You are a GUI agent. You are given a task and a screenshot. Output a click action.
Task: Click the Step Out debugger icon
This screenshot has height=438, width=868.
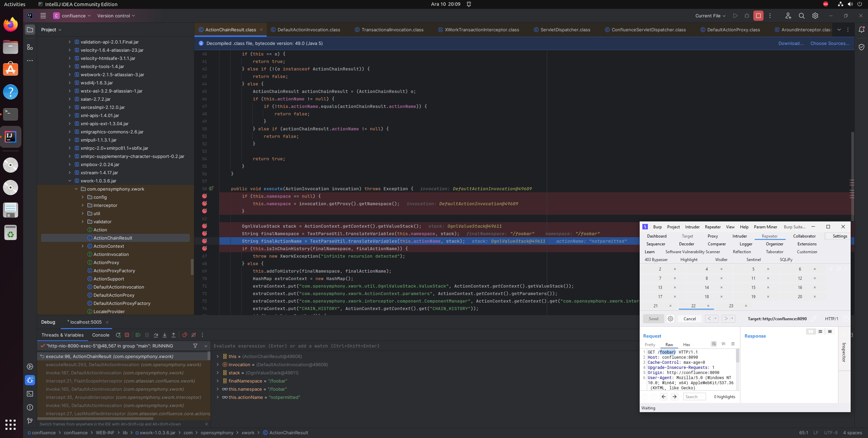pos(174,335)
